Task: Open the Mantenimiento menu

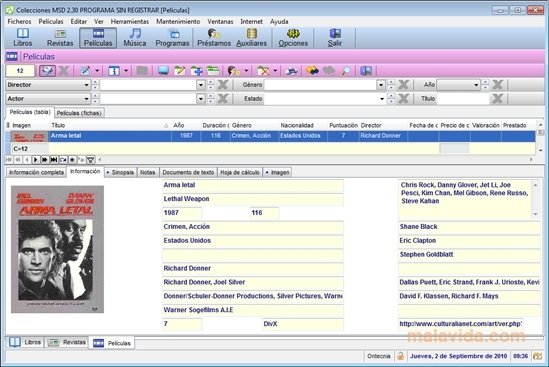Action: [178, 21]
